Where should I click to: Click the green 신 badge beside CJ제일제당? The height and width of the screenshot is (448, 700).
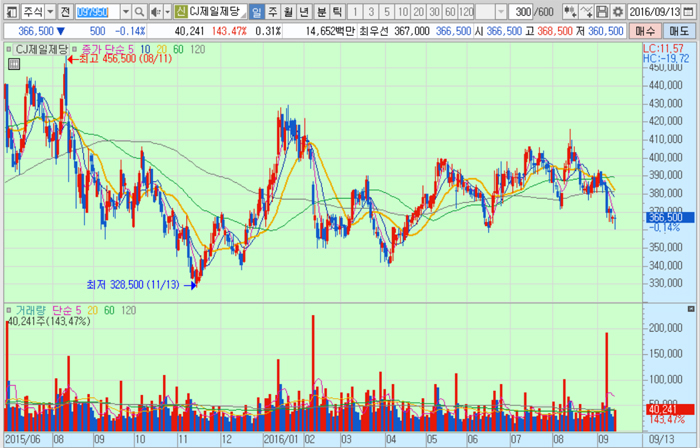click(180, 12)
